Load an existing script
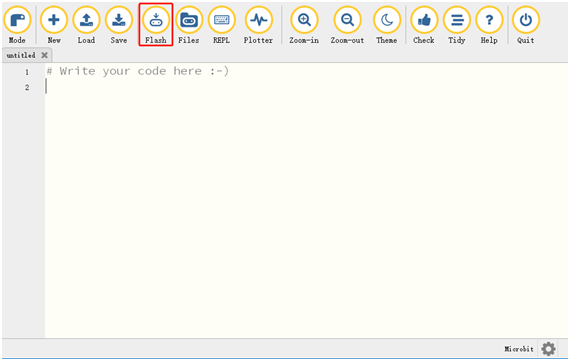570x361 pixels. coord(86,25)
